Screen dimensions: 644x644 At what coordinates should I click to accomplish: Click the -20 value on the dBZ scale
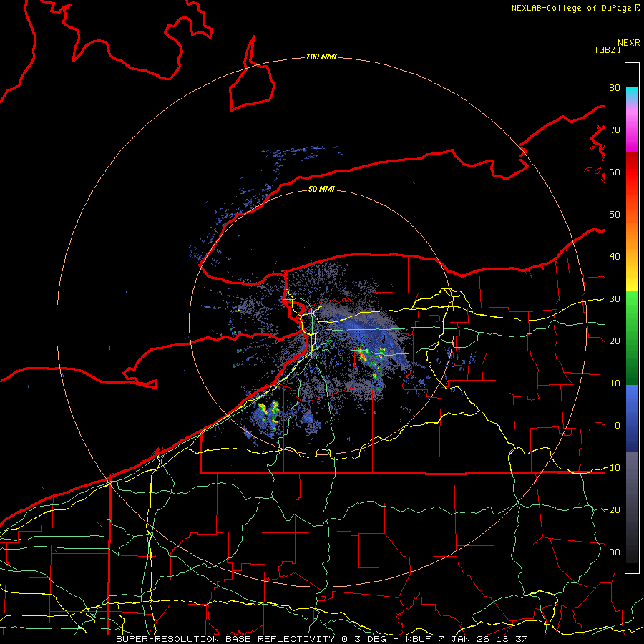coord(612,509)
